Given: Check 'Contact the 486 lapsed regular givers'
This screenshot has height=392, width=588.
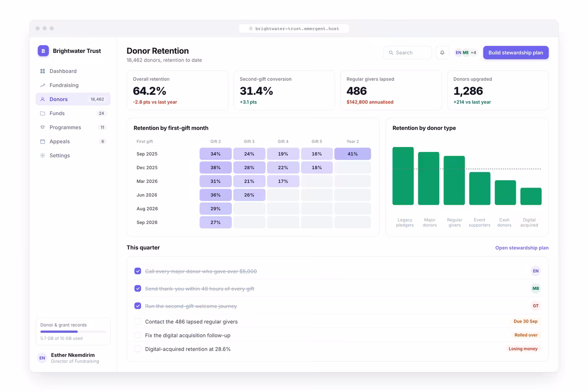Looking at the screenshot, I should pos(138,322).
